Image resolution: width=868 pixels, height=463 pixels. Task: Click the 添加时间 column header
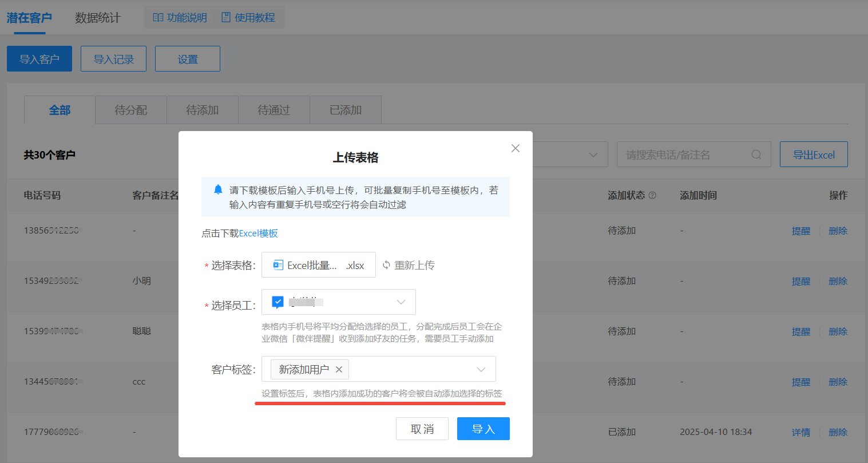(x=698, y=195)
